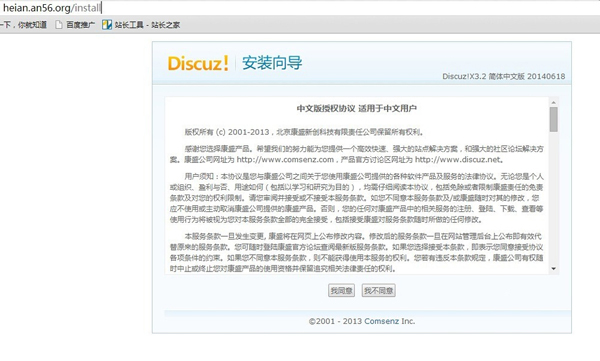The image size is (600, 361).
Task: Open the 你就知道 bookmark at bar start
Action: (23, 25)
